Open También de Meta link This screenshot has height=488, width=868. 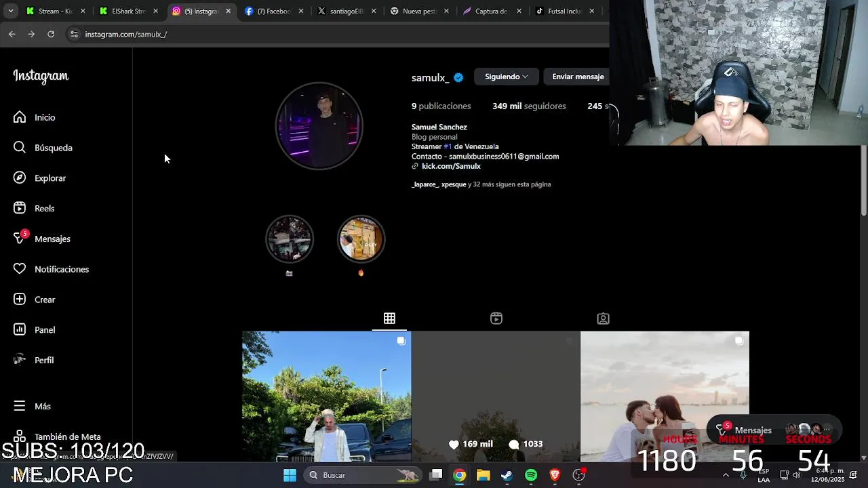pos(58,437)
